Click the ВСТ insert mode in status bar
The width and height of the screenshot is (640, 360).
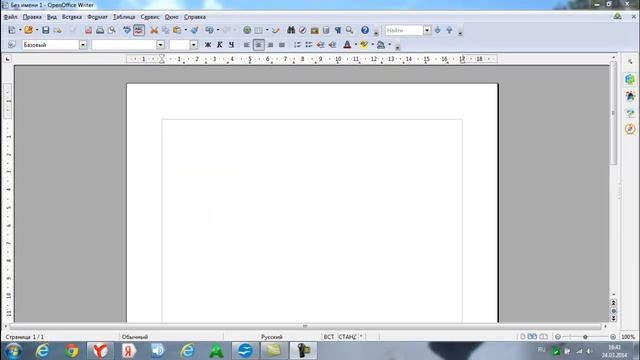click(x=329, y=337)
